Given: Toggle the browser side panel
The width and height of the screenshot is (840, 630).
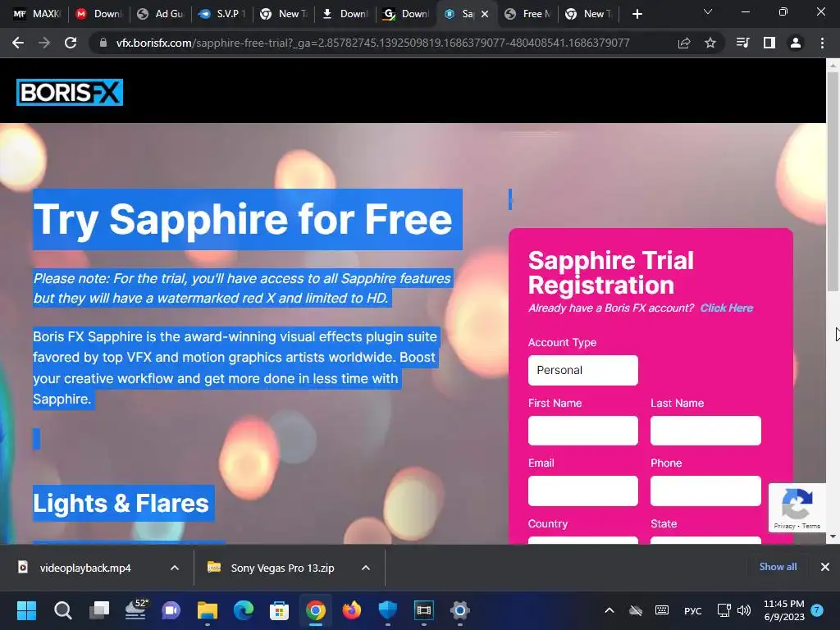Looking at the screenshot, I should [x=769, y=43].
